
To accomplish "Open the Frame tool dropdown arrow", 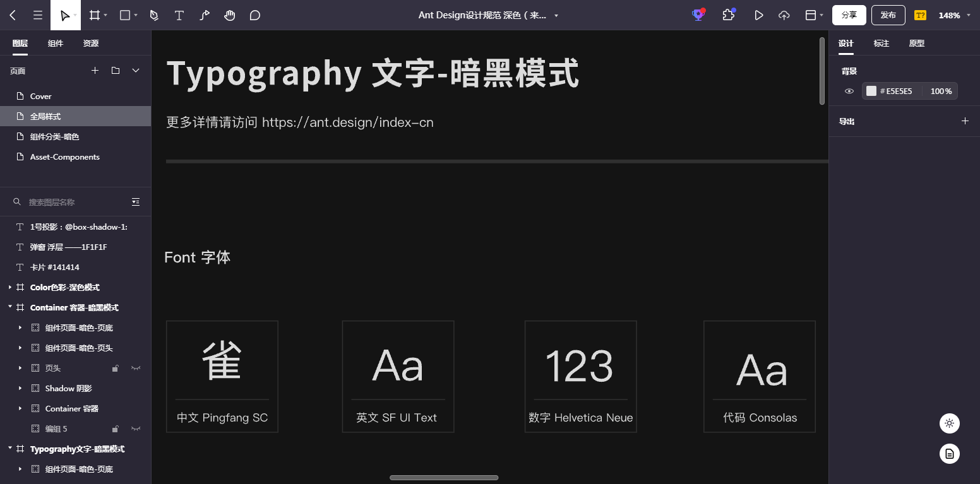I will pyautogui.click(x=105, y=15).
